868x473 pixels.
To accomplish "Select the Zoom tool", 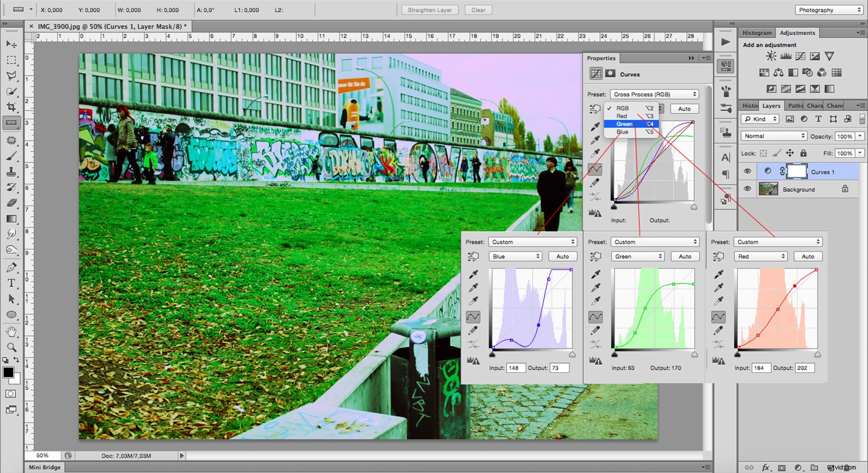I will point(10,348).
